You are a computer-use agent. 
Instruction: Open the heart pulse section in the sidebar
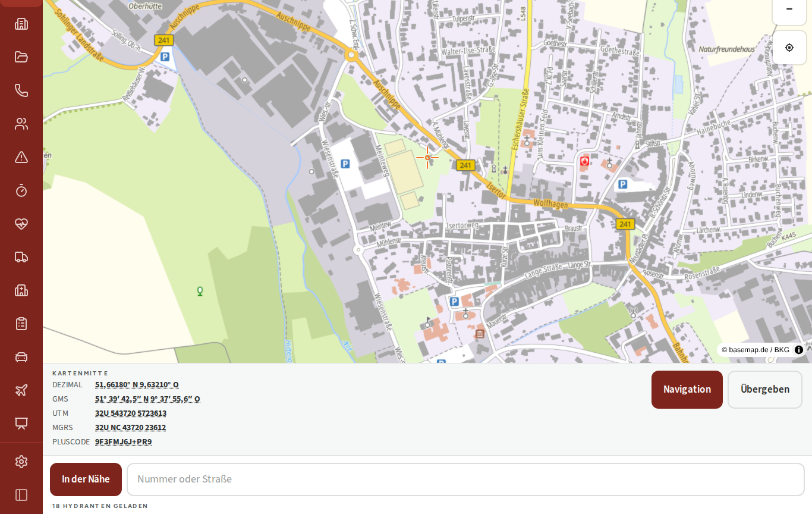click(21, 224)
